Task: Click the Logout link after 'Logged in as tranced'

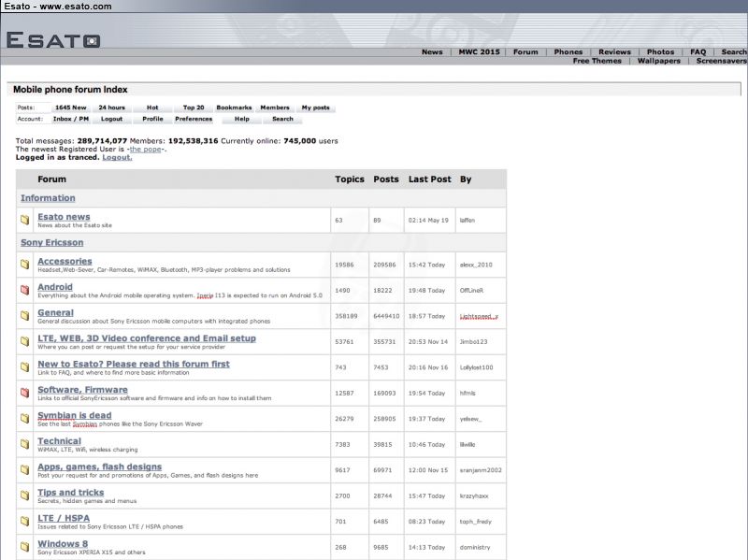Action: (x=117, y=157)
